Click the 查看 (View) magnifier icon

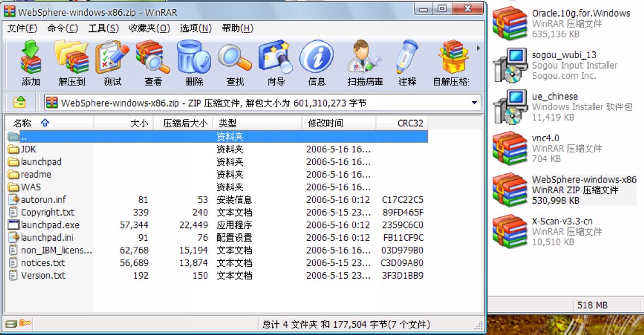(151, 61)
